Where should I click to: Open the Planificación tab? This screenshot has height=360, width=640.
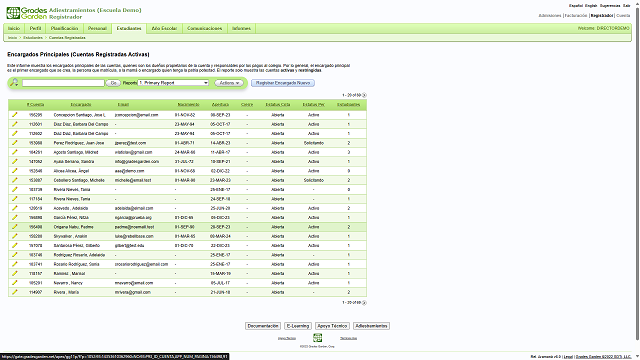pyautogui.click(x=64, y=29)
